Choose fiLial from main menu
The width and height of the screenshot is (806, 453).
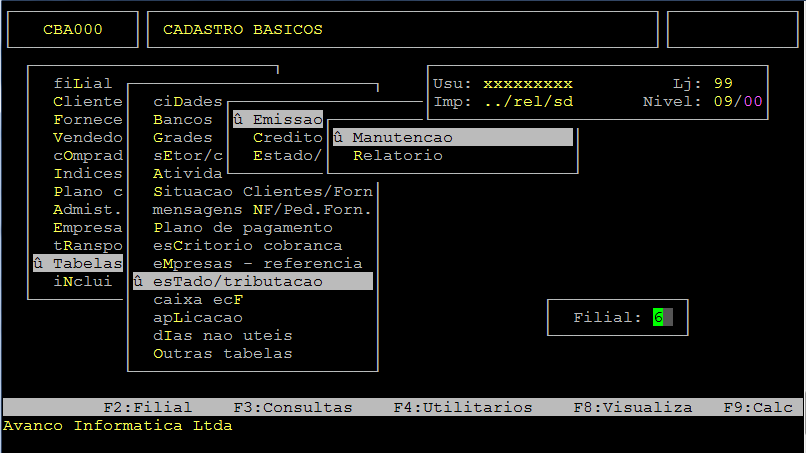pos(83,83)
